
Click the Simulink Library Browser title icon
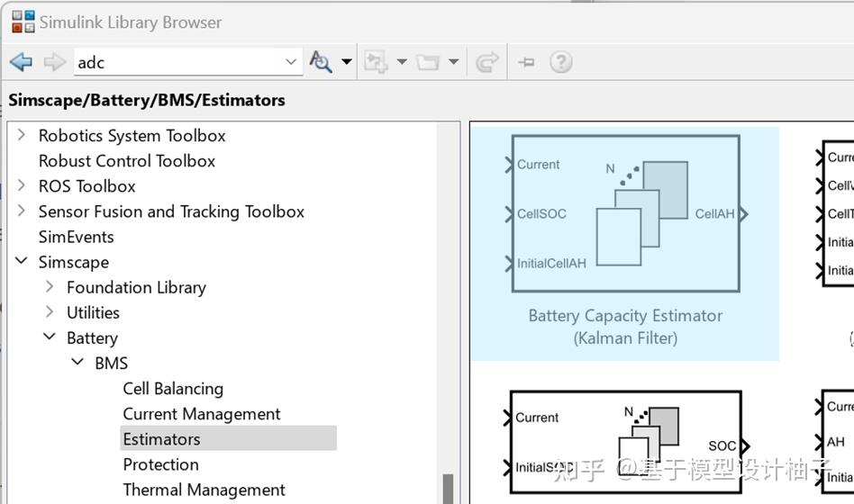tap(23, 22)
